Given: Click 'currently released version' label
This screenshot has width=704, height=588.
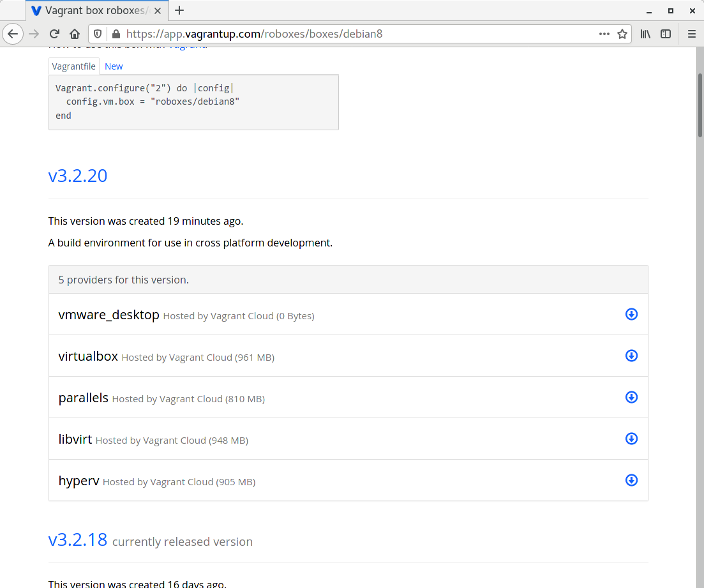Looking at the screenshot, I should pos(183,542).
